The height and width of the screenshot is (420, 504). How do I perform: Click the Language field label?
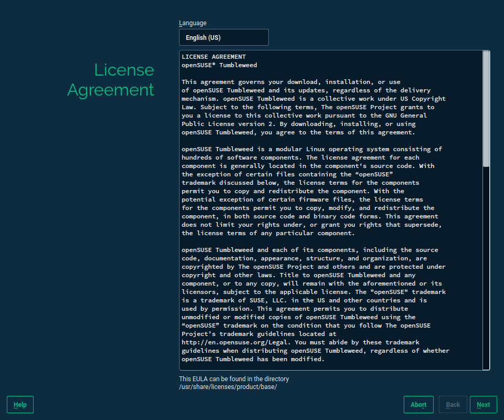pos(193,23)
